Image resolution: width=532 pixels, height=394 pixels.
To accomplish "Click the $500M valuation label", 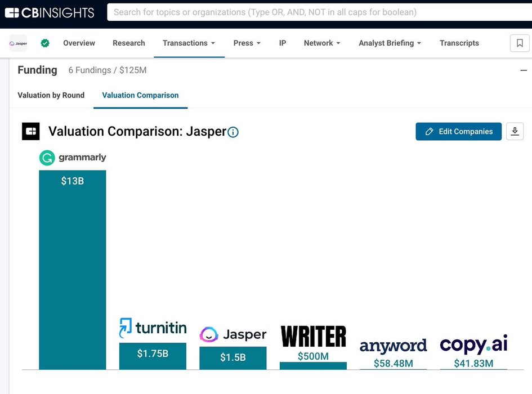I will 313,356.
